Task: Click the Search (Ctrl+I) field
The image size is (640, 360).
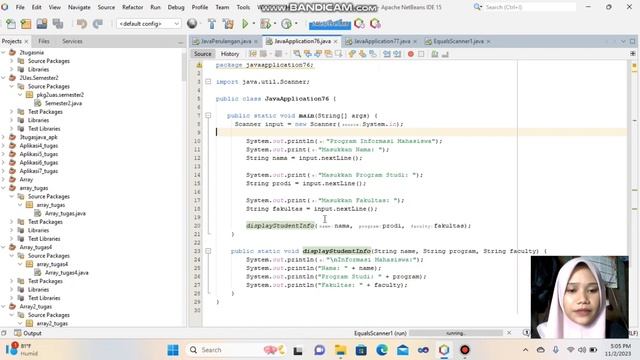Action: click(x=529, y=7)
